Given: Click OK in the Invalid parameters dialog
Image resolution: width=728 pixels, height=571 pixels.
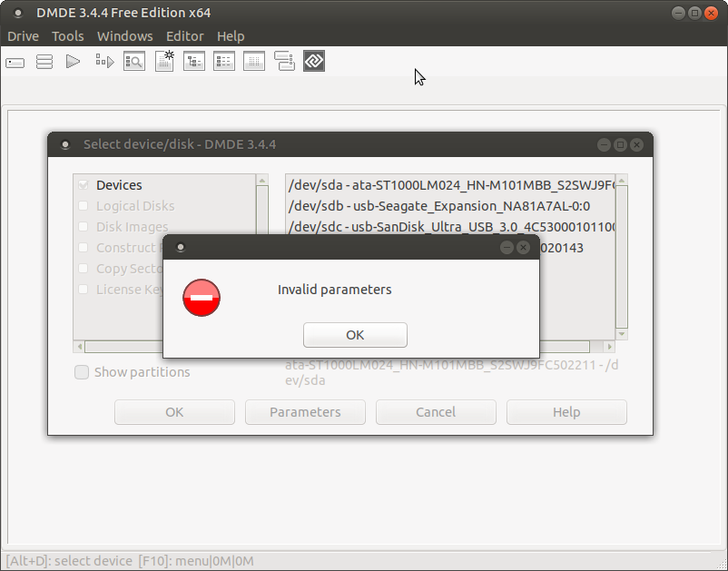Looking at the screenshot, I should 355,335.
